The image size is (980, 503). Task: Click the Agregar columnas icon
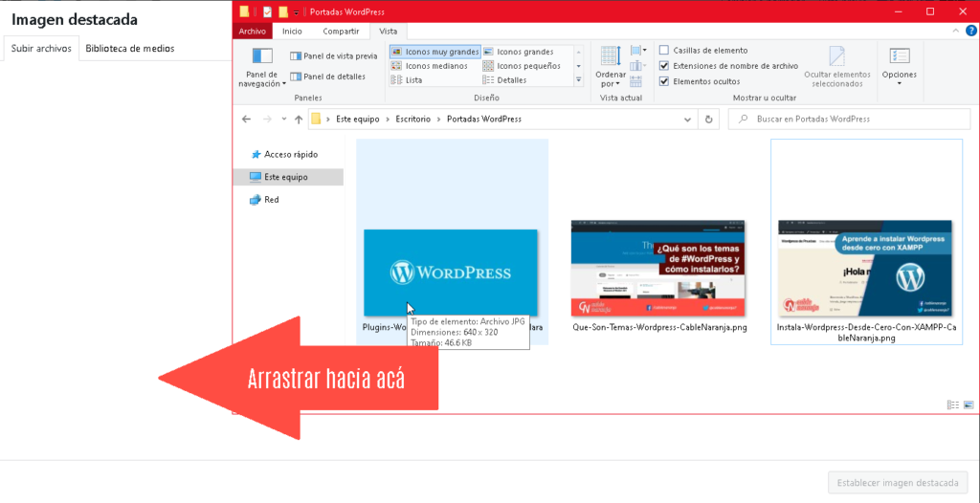pyautogui.click(x=636, y=66)
